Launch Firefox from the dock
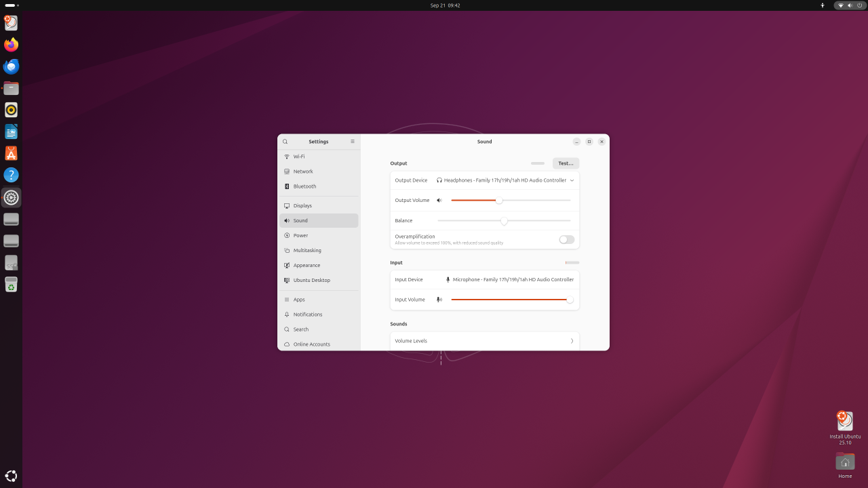This screenshot has height=488, width=868. tap(11, 45)
